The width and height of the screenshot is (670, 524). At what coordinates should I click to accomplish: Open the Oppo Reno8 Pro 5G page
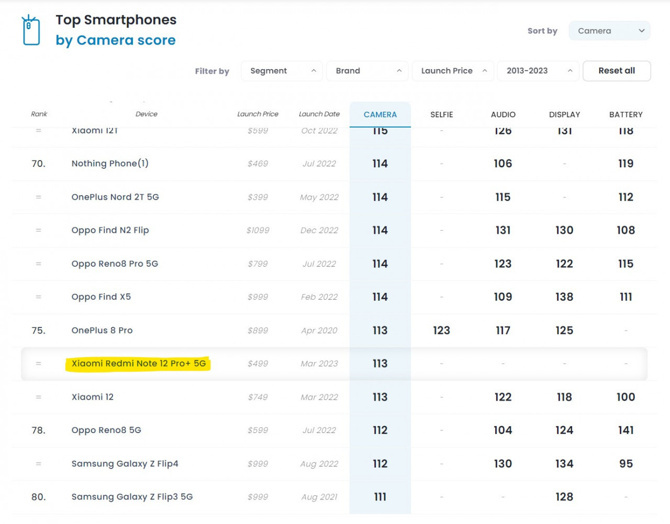[x=115, y=264]
